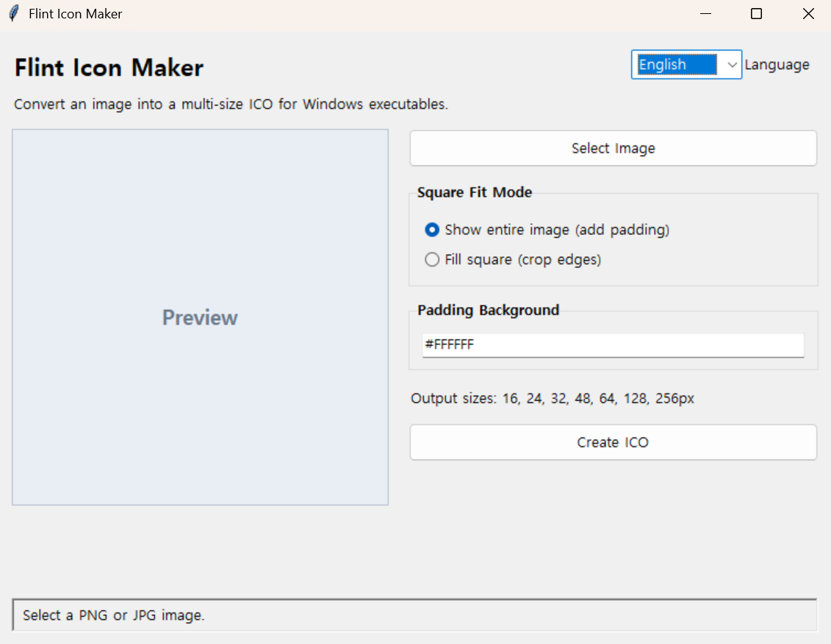The width and height of the screenshot is (831, 644).
Task: Click the Flint Icon Maker heading
Action: click(x=109, y=68)
